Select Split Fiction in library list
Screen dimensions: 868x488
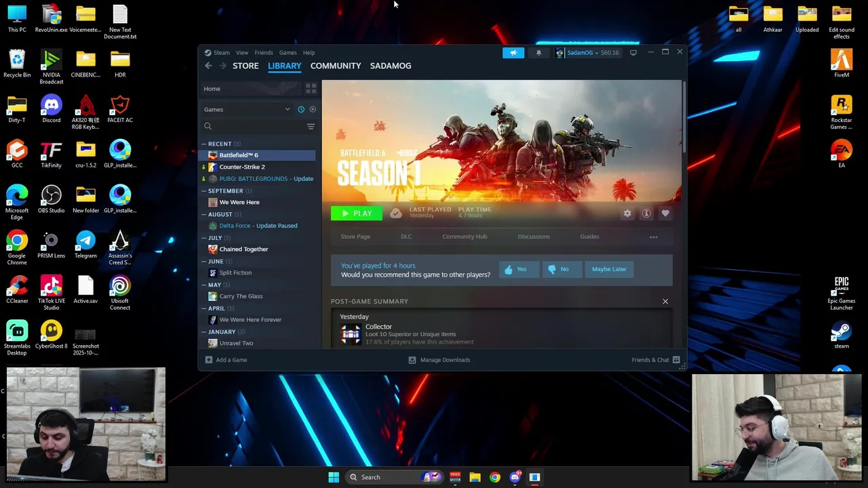[258, 272]
